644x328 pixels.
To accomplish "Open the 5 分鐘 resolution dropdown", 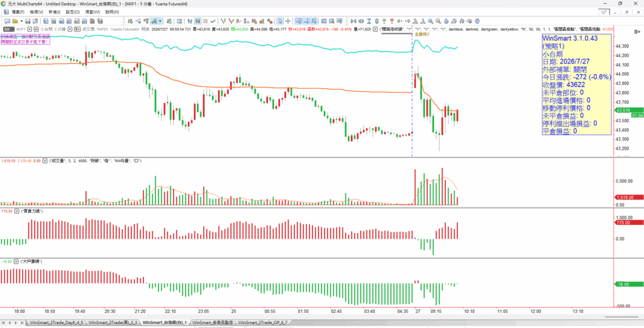I will pyautogui.click(x=70, y=29).
